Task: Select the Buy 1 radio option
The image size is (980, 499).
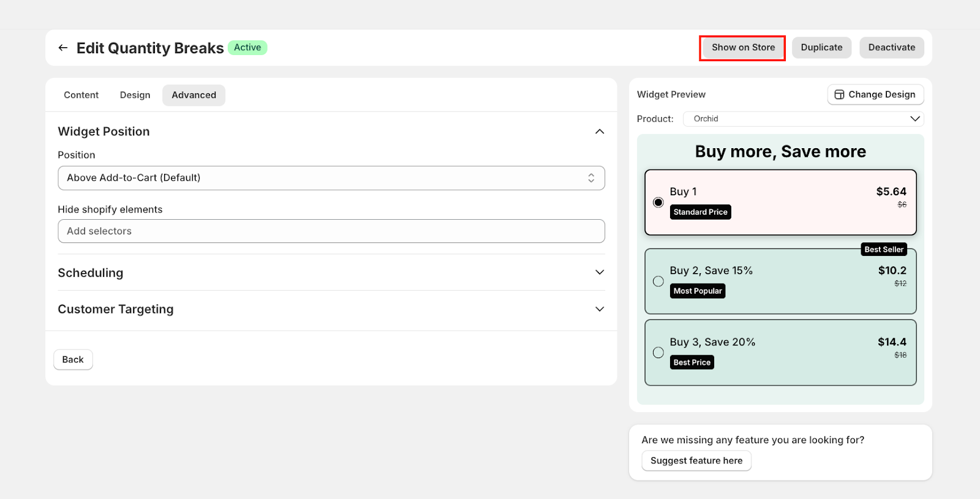Action: 658,203
